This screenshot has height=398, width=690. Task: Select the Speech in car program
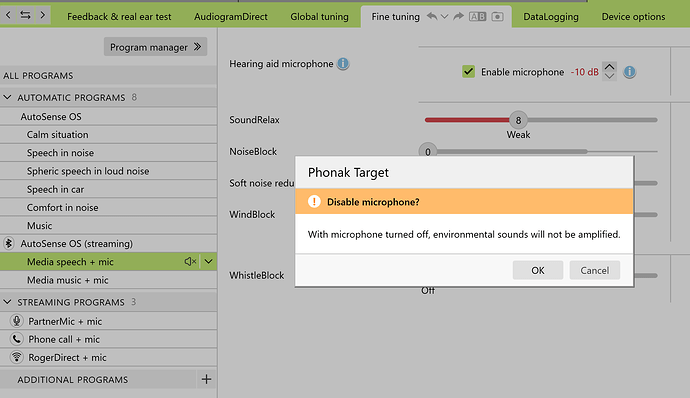pos(108,189)
